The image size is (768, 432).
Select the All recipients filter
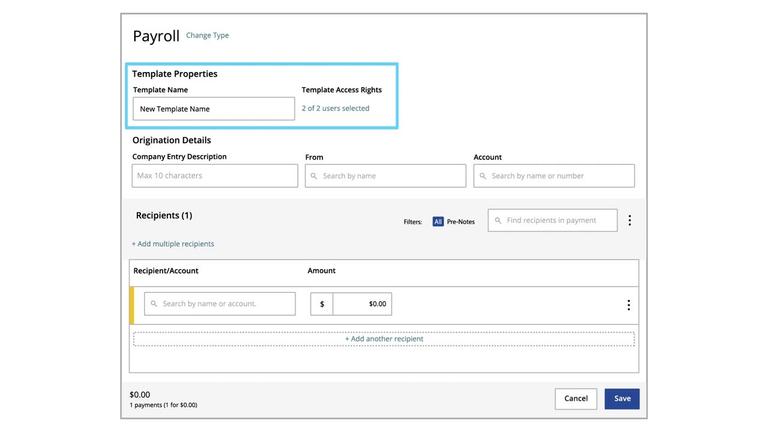438,221
